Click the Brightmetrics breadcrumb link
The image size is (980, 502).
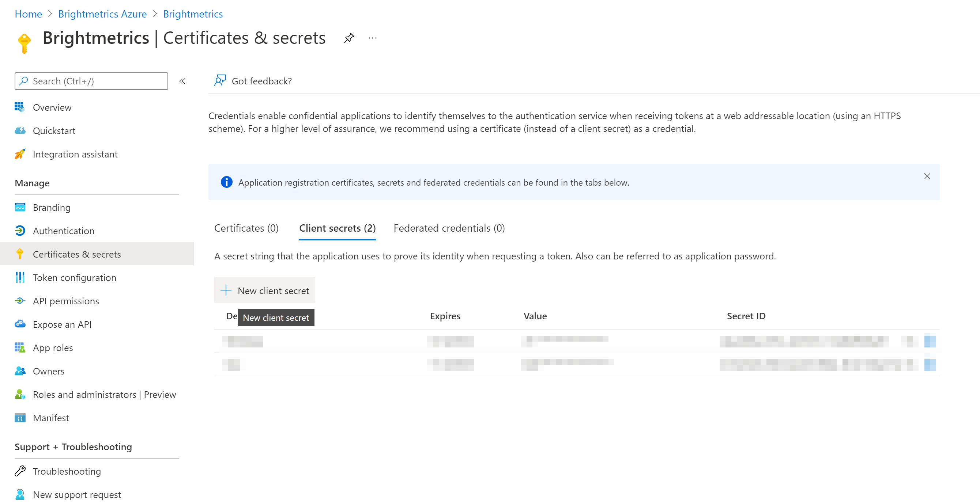[x=193, y=14]
